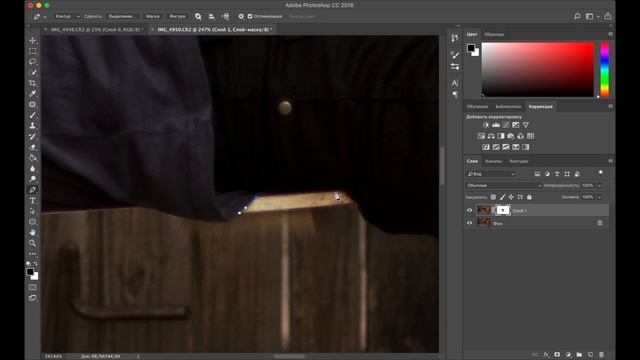Select the Crop tool

[x=32, y=83]
